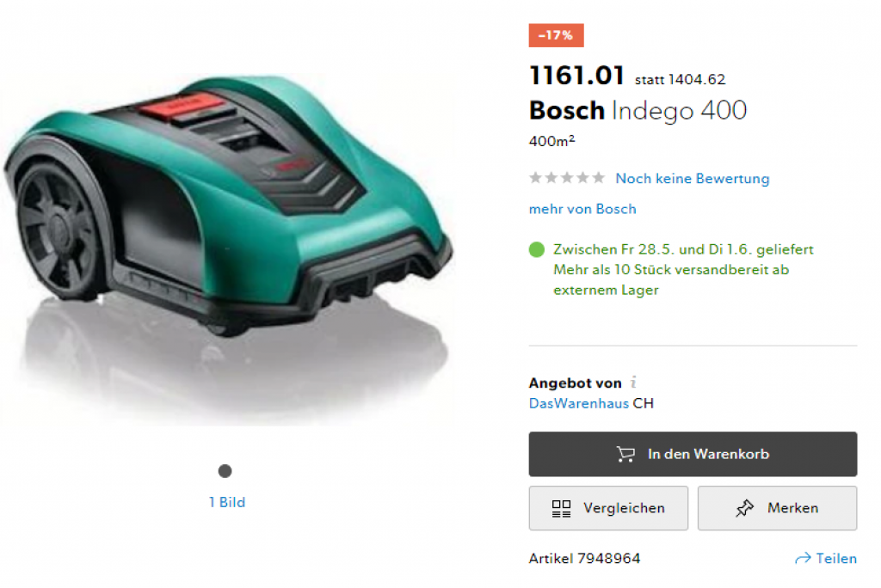Image resolution: width=881 pixels, height=588 pixels.
Task: Click the pin icon on the Merken button
Action: pyautogui.click(x=744, y=508)
